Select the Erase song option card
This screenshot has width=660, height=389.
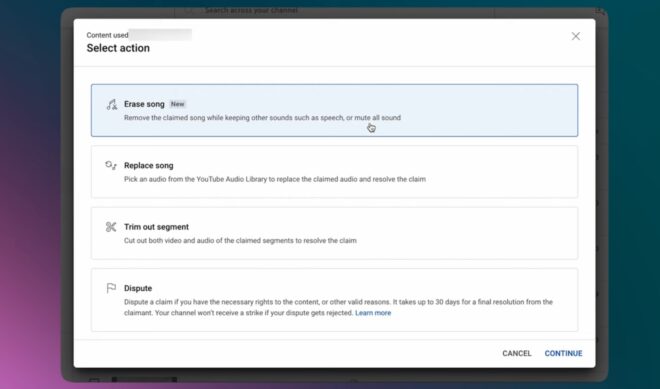[x=334, y=110]
